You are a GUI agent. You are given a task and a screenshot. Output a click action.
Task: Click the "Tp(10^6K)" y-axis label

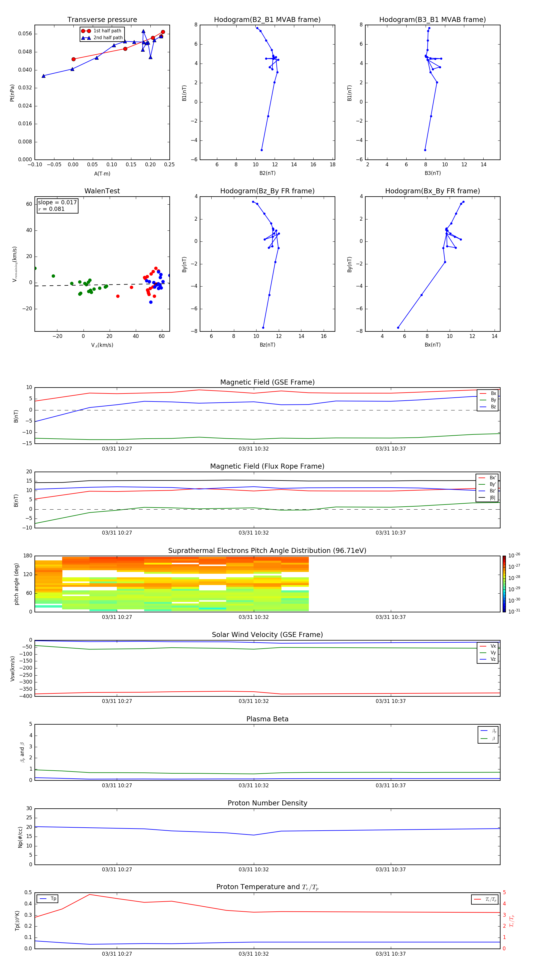tap(17, 921)
